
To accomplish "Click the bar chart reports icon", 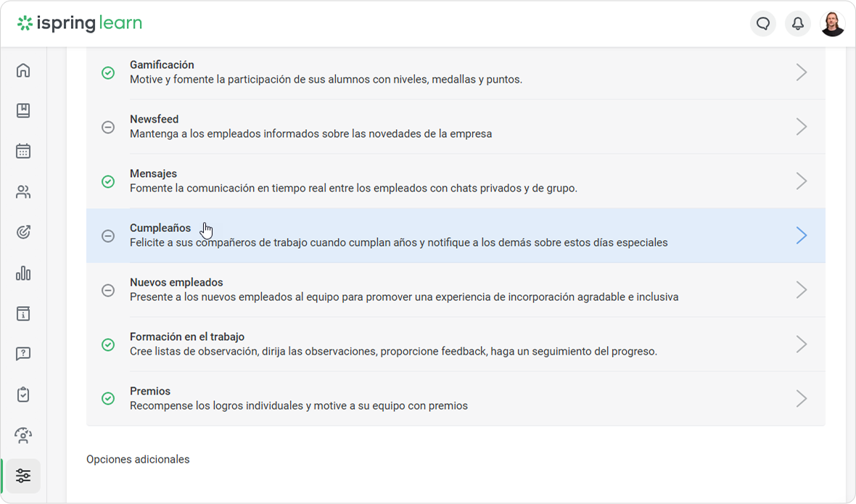I will point(23,273).
